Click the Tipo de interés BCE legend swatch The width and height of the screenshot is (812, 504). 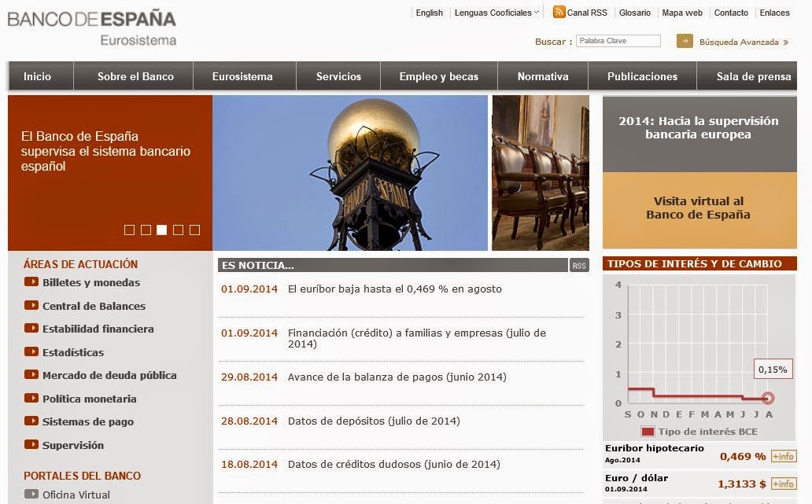click(x=648, y=431)
